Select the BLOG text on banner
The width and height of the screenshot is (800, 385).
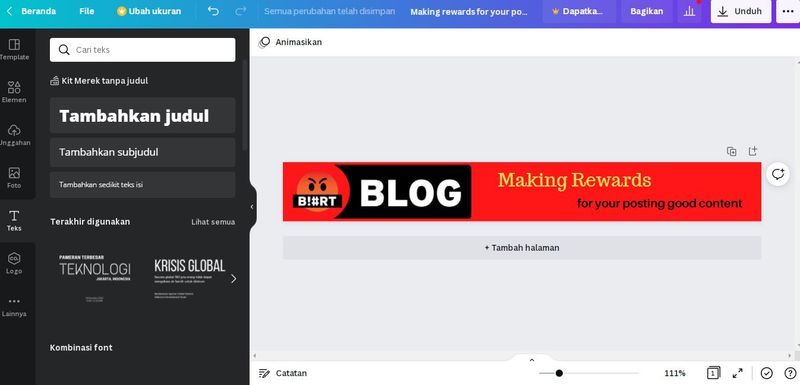(411, 193)
